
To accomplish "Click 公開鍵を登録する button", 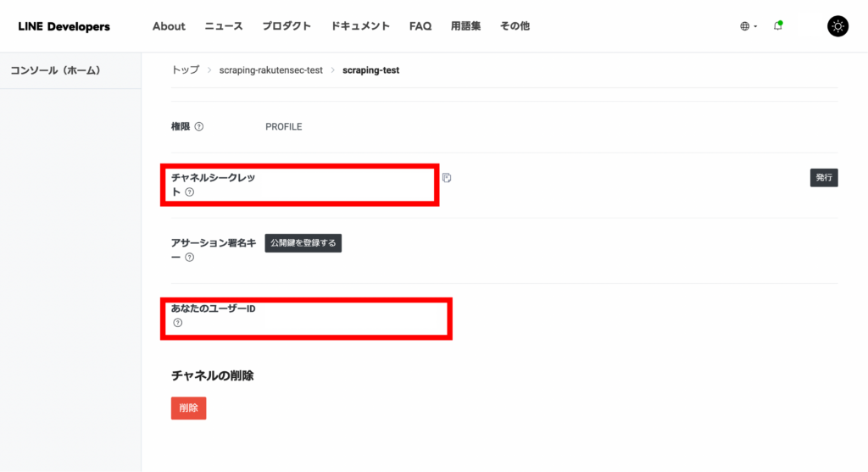I will 303,243.
